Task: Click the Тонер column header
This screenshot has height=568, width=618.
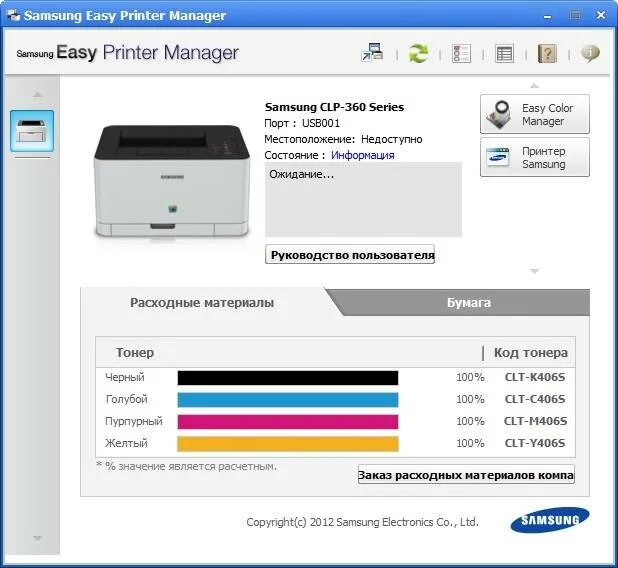Action: [x=135, y=352]
